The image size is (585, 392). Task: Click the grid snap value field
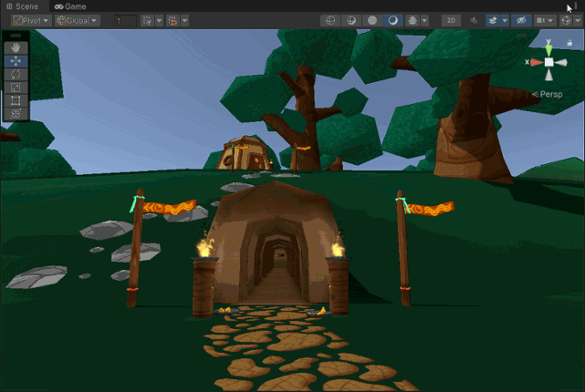click(124, 20)
